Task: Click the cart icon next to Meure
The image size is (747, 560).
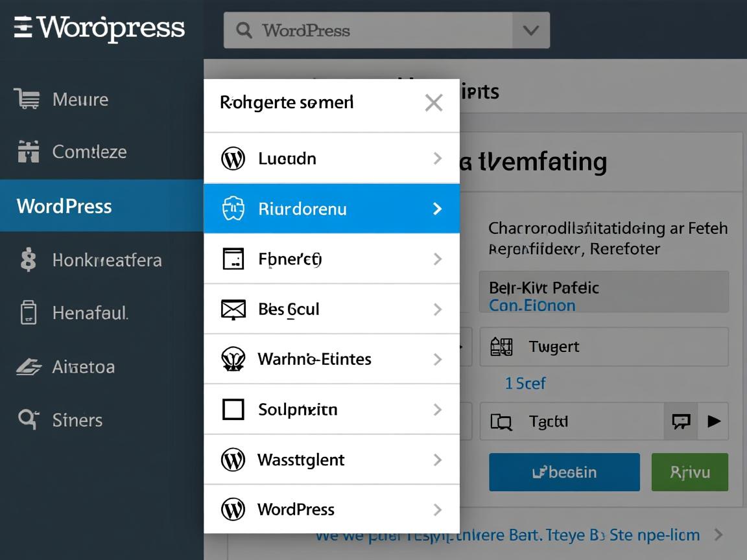Action: pyautogui.click(x=27, y=99)
